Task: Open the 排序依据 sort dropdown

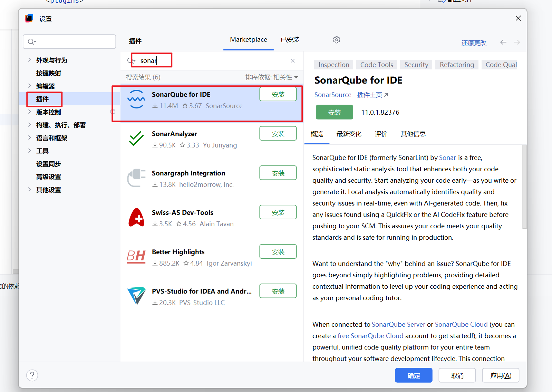Action: (x=272, y=77)
